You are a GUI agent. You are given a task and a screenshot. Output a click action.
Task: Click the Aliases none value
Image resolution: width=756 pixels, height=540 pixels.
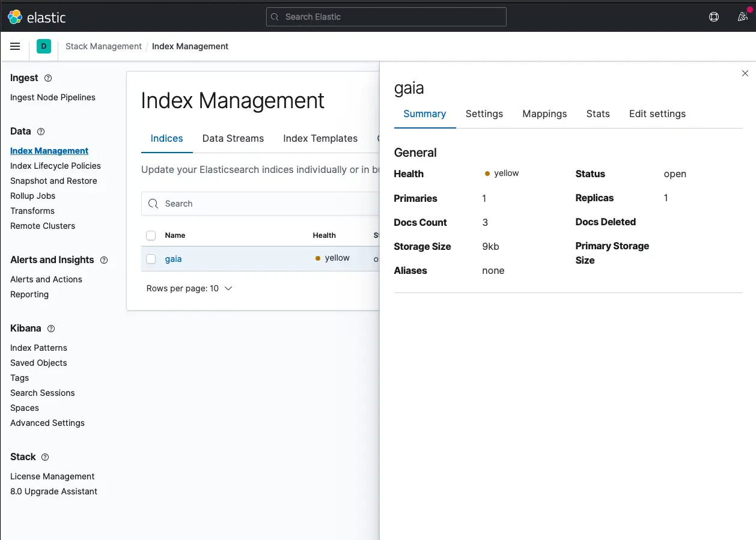click(x=493, y=271)
